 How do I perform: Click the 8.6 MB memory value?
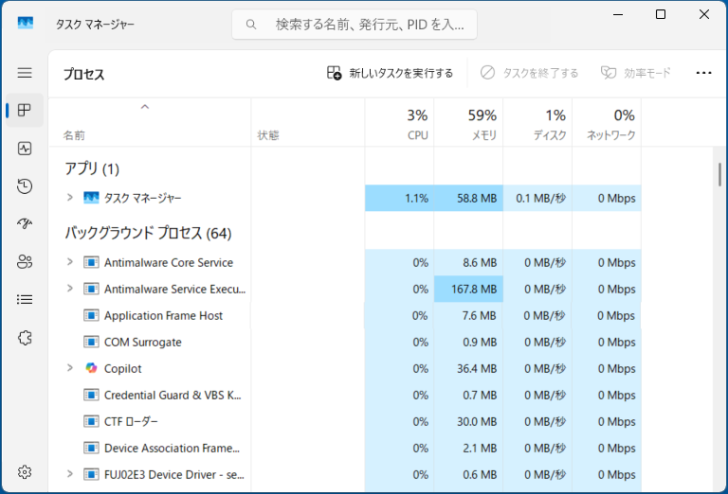(480, 263)
